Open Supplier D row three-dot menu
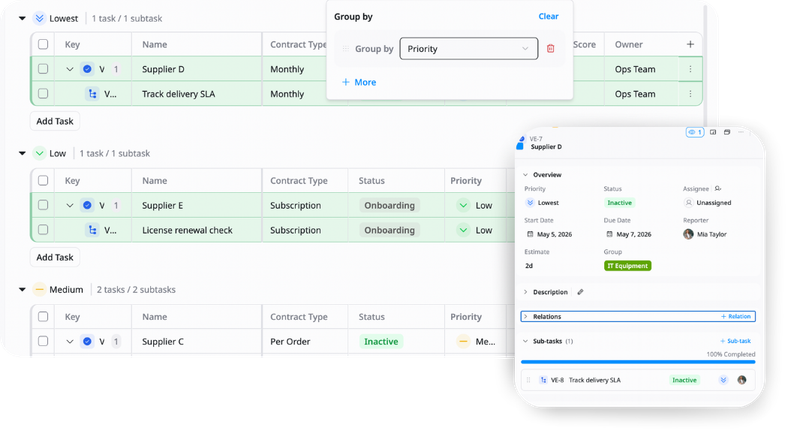 click(690, 69)
